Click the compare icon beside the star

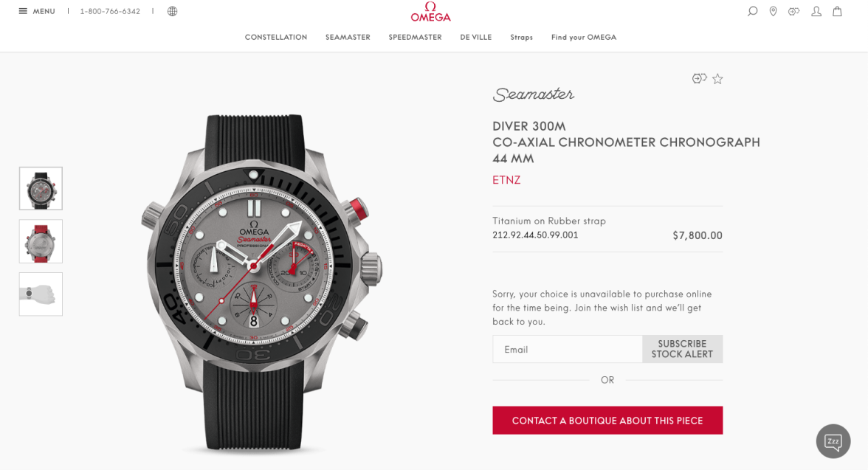(699, 79)
